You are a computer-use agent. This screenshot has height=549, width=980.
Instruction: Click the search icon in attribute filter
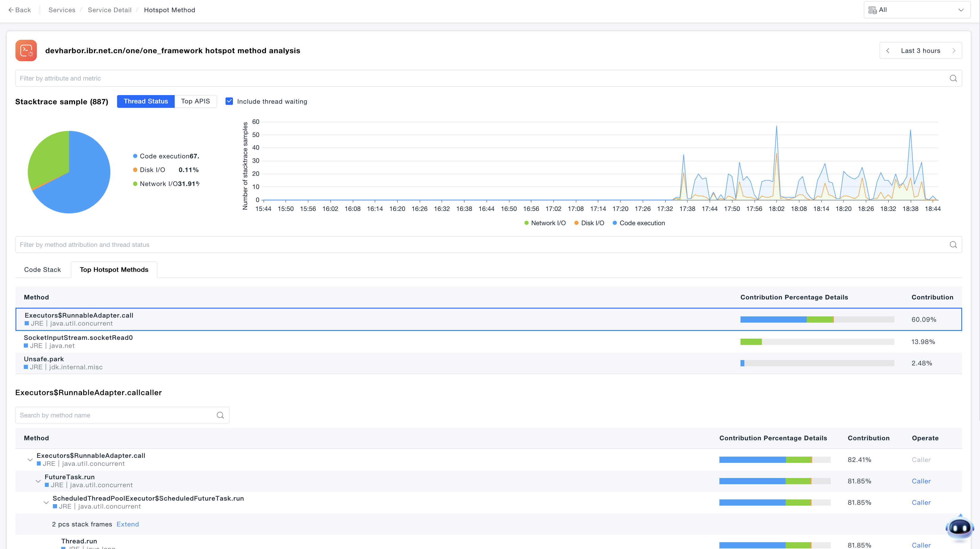[x=953, y=78]
